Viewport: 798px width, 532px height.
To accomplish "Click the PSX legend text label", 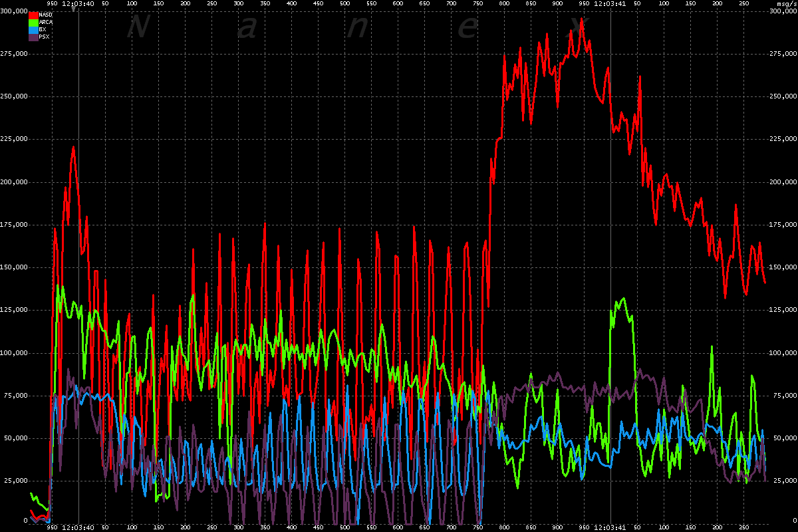I will 45,37.
